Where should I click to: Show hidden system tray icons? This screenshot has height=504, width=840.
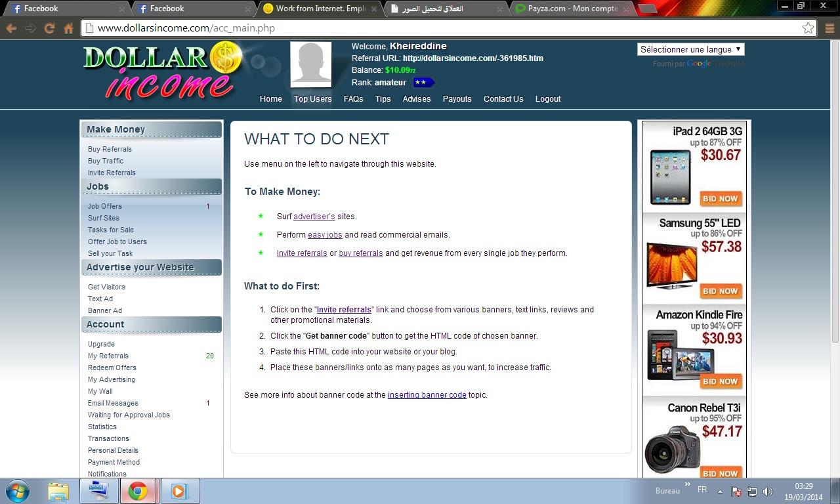click(720, 492)
